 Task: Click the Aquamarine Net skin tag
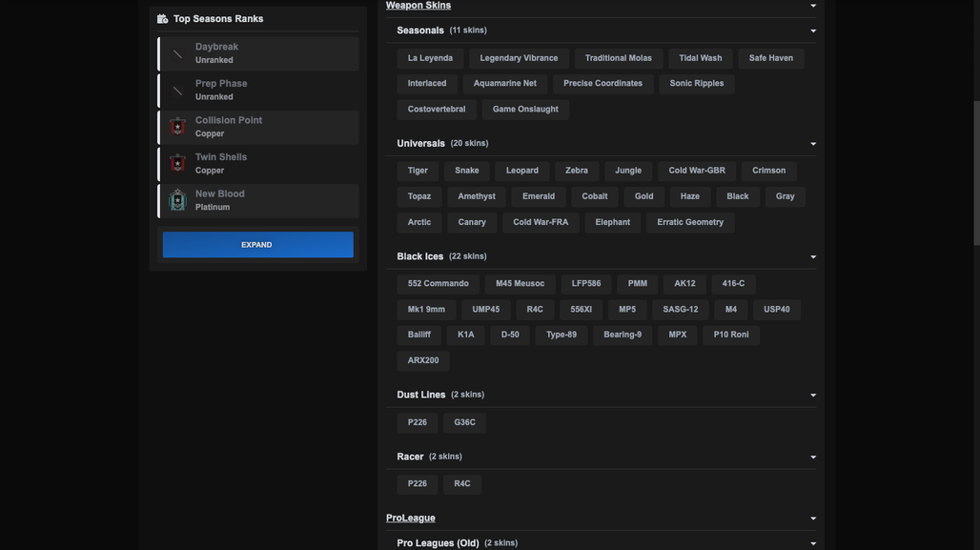504,84
